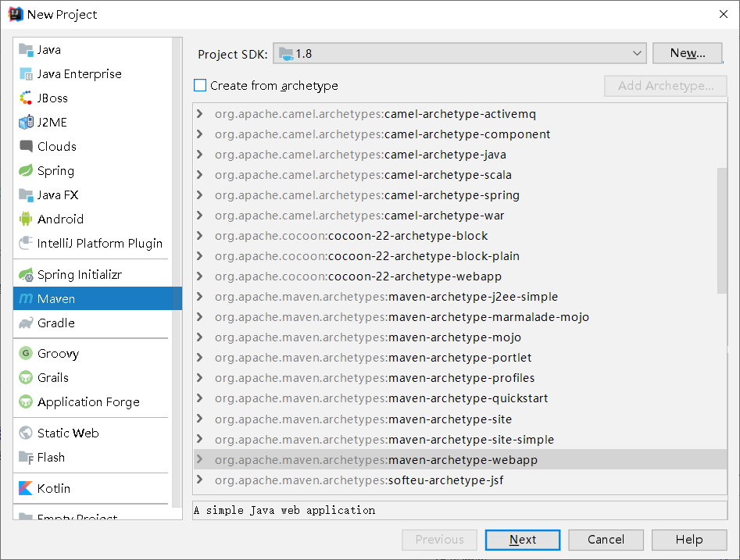
Task: Choose the Static Web project type
Action: coord(64,433)
